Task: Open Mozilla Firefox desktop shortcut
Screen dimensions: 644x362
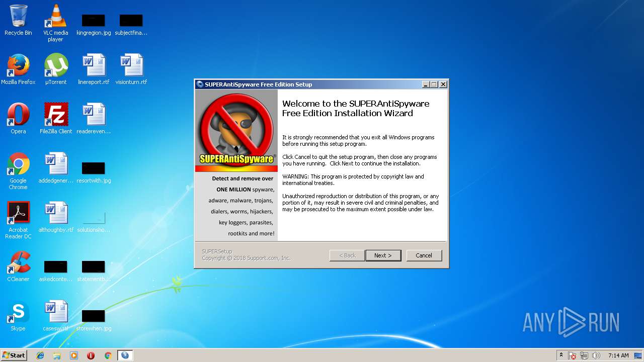Action: pyautogui.click(x=18, y=69)
